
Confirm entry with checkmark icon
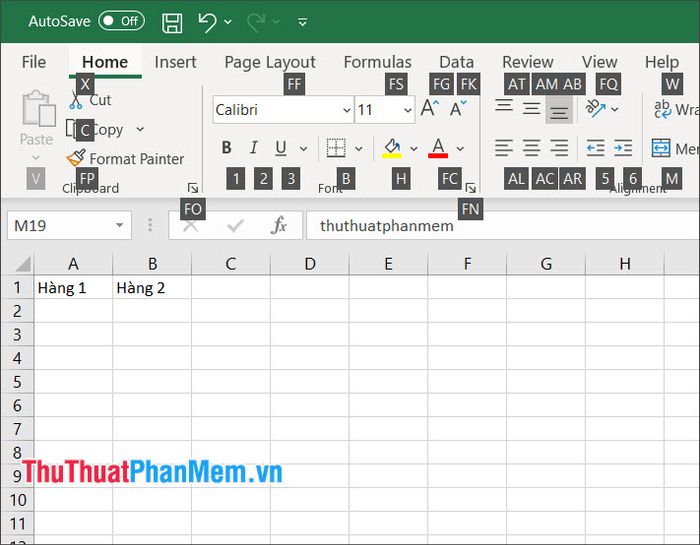(x=235, y=226)
